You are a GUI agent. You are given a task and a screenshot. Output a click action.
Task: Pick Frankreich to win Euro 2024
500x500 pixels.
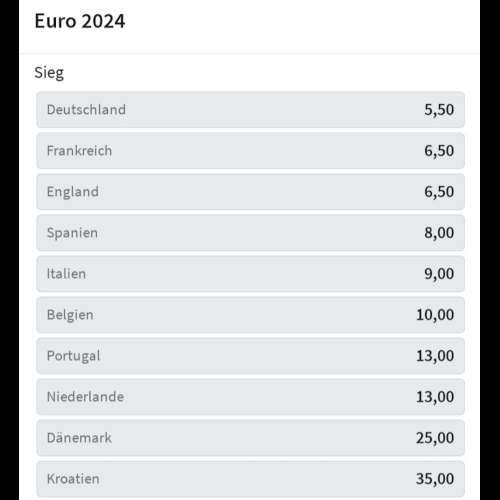click(250, 151)
